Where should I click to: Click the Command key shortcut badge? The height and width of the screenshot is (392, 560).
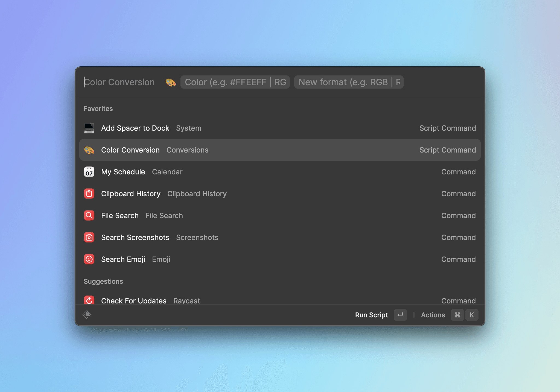click(457, 315)
